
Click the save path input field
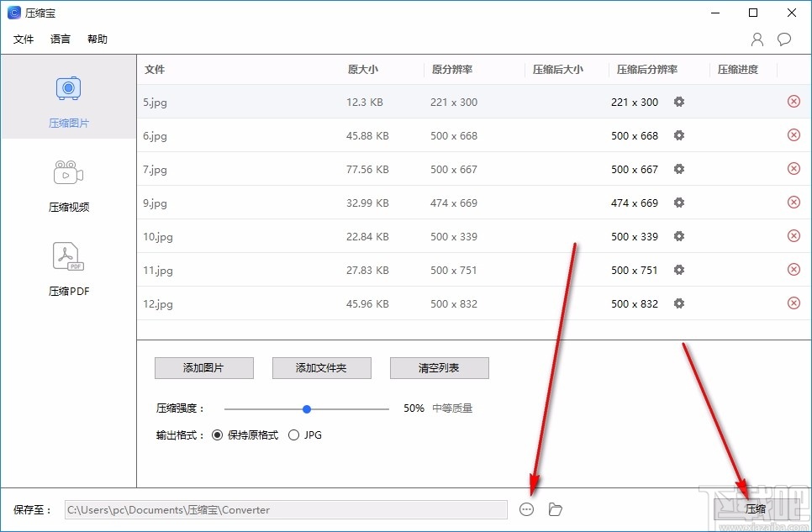point(286,509)
